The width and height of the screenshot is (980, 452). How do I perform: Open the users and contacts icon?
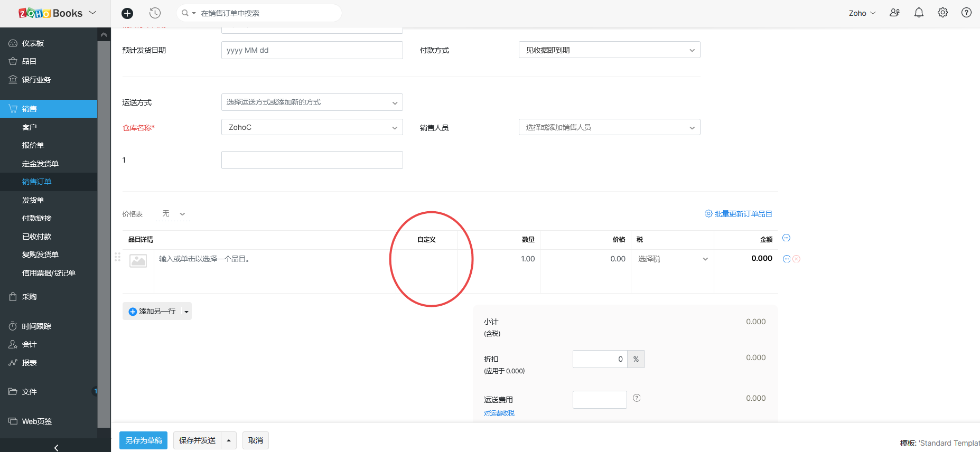point(894,13)
